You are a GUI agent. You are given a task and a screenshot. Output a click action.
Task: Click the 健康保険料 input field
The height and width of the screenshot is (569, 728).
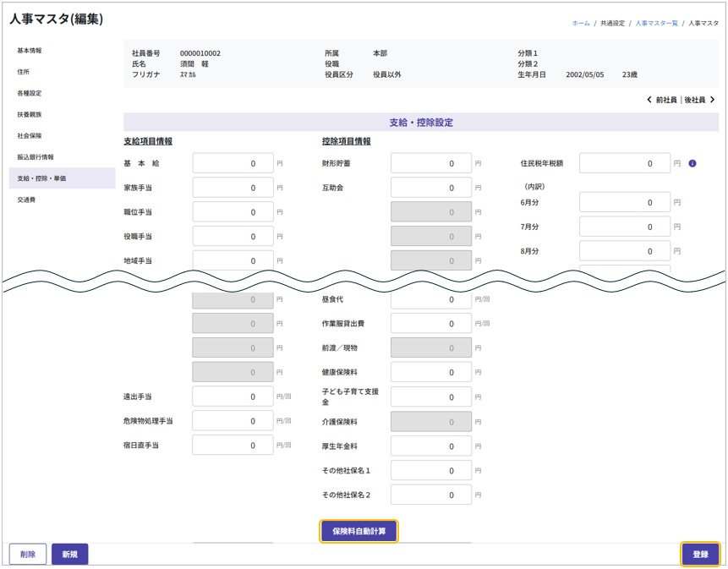pyautogui.click(x=431, y=373)
